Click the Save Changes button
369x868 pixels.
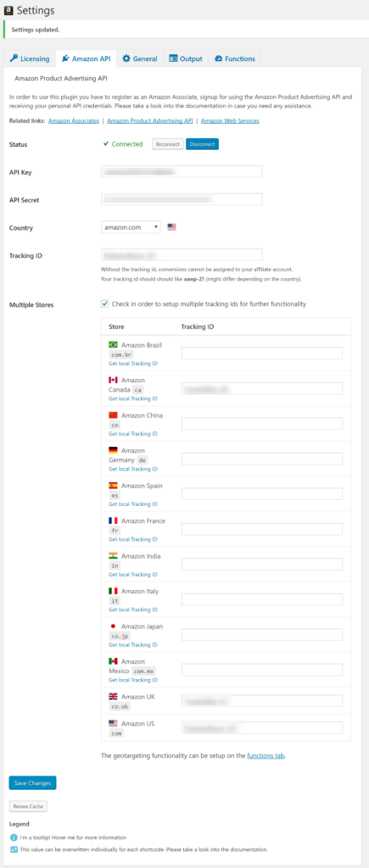point(33,783)
